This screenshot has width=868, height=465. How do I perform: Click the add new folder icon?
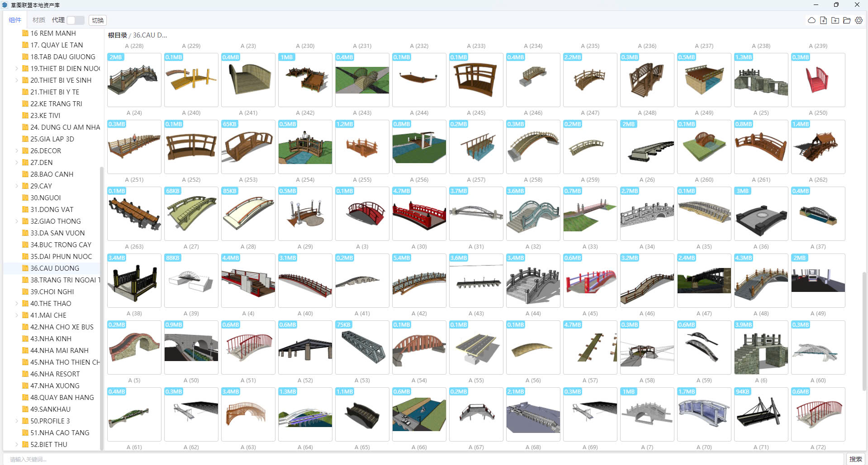point(835,20)
